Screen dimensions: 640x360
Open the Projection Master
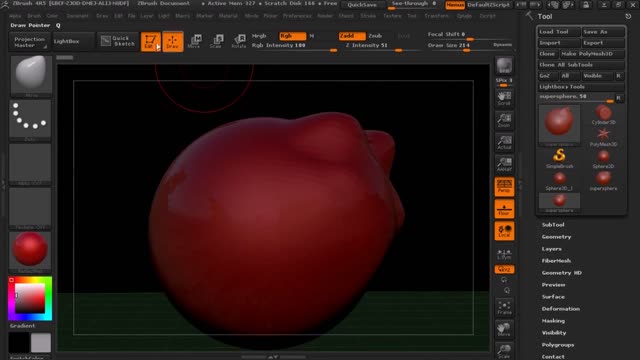[29, 42]
